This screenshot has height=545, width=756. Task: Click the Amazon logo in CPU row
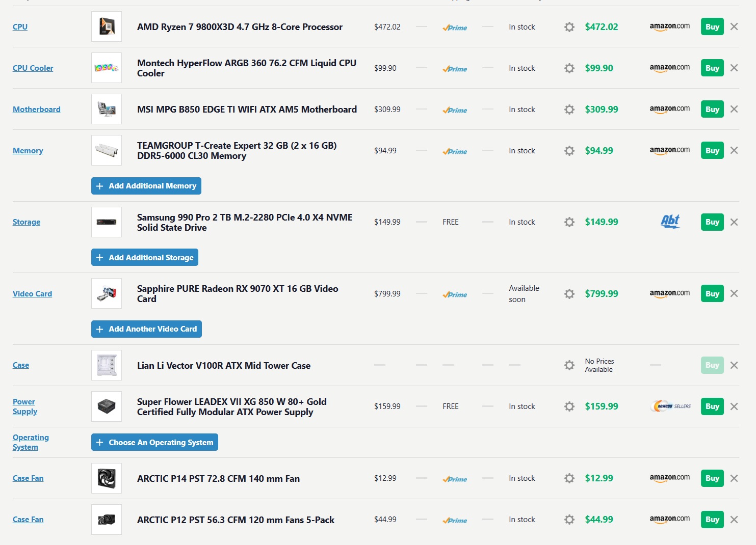pos(669,26)
